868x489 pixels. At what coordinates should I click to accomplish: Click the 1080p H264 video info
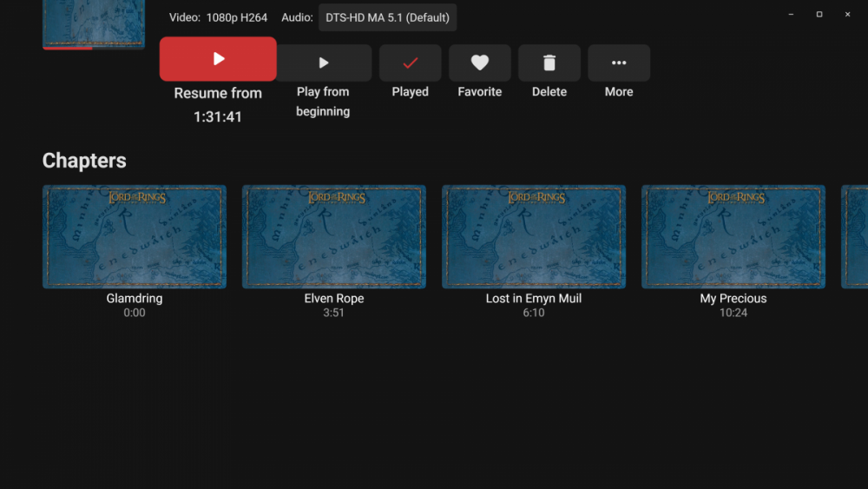(237, 17)
